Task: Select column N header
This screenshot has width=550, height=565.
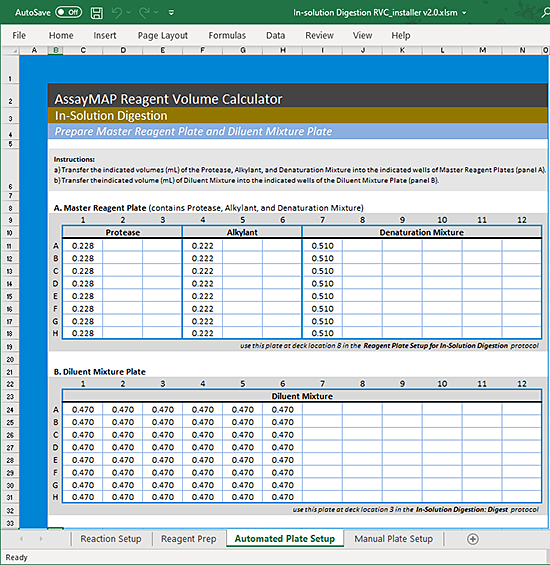Action: [522, 50]
